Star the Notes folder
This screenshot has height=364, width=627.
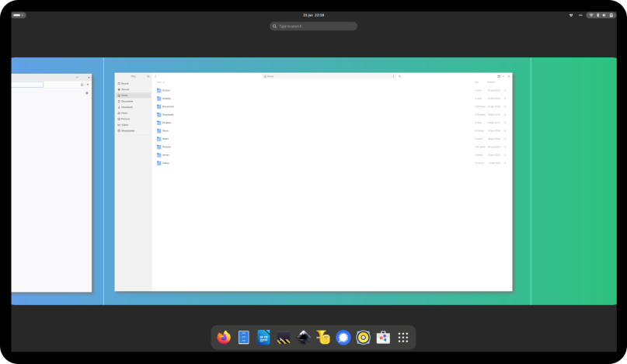[x=505, y=139]
